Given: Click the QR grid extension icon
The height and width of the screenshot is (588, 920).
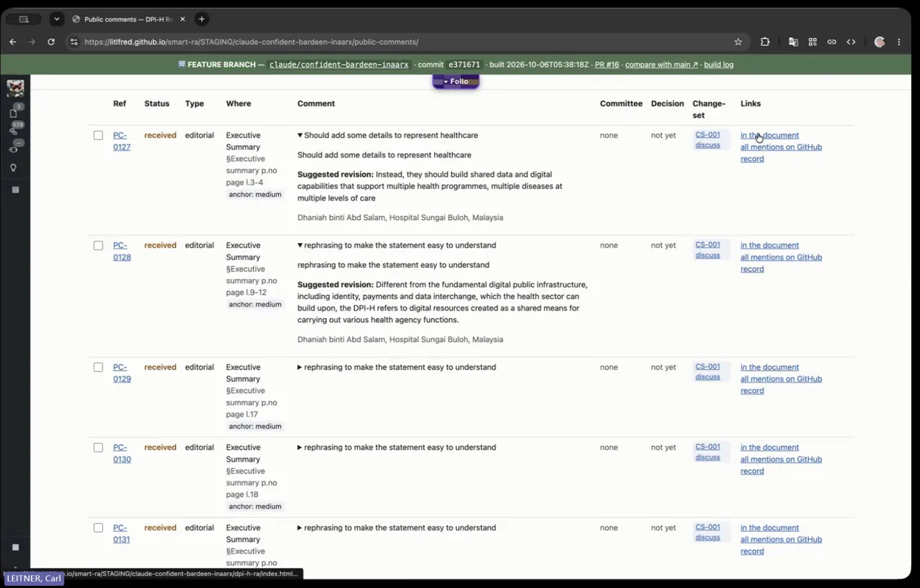Looking at the screenshot, I should pos(813,42).
